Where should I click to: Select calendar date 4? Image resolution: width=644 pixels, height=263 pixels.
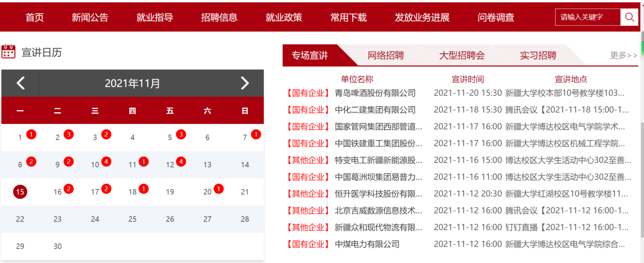pyautogui.click(x=132, y=137)
